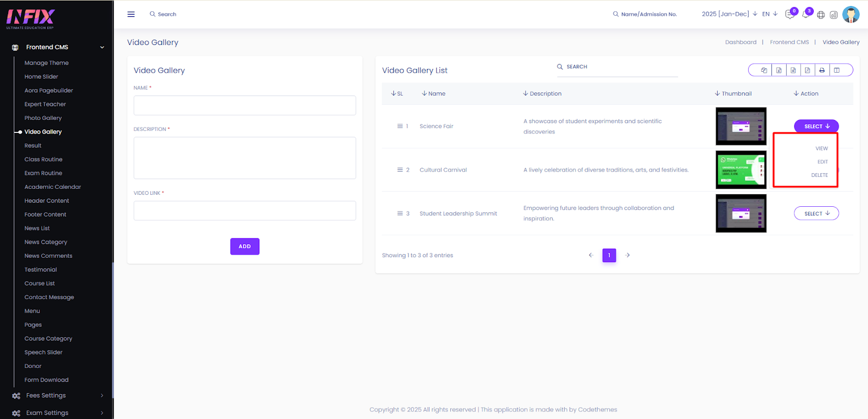The image size is (868, 419).
Task: Click the 'Cultural Carnival' name cell
Action: 443,170
